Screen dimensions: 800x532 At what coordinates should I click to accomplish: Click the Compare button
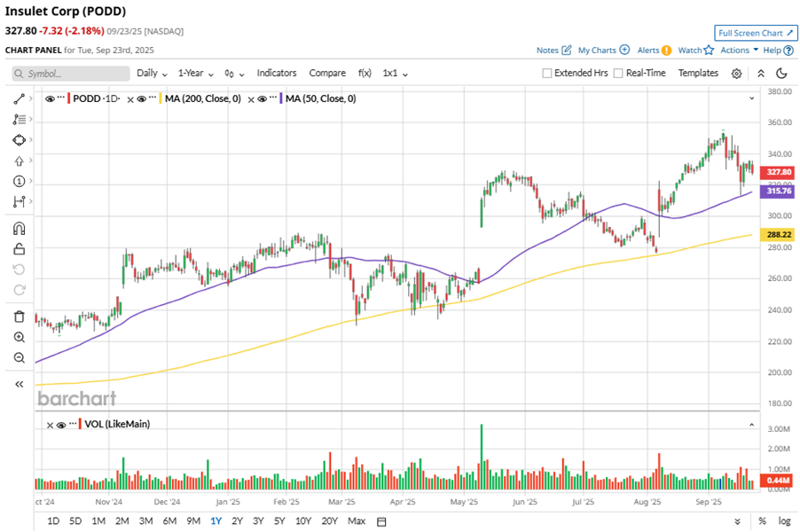click(327, 73)
